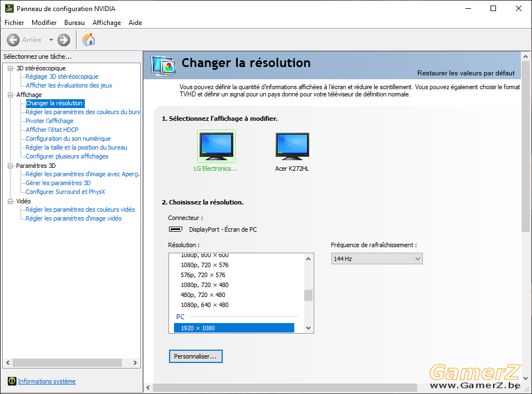Choose resolution 1080p, 640 × 480
This screenshot has width=532, height=394.
(x=204, y=305)
